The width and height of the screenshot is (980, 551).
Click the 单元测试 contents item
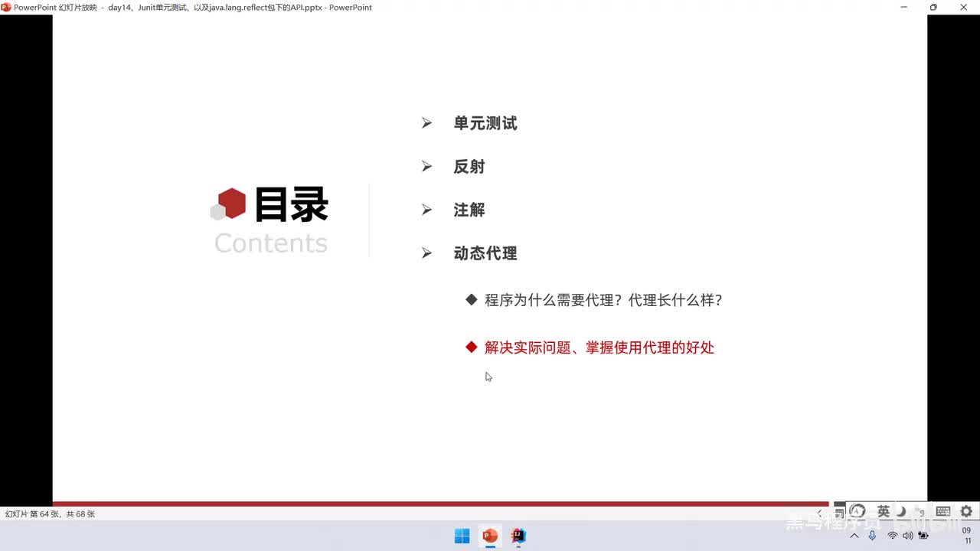485,123
